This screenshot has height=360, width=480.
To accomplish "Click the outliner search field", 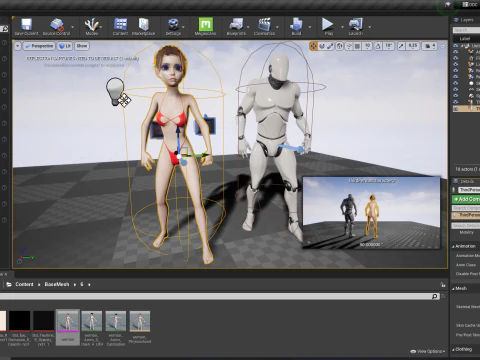I will click(466, 30).
